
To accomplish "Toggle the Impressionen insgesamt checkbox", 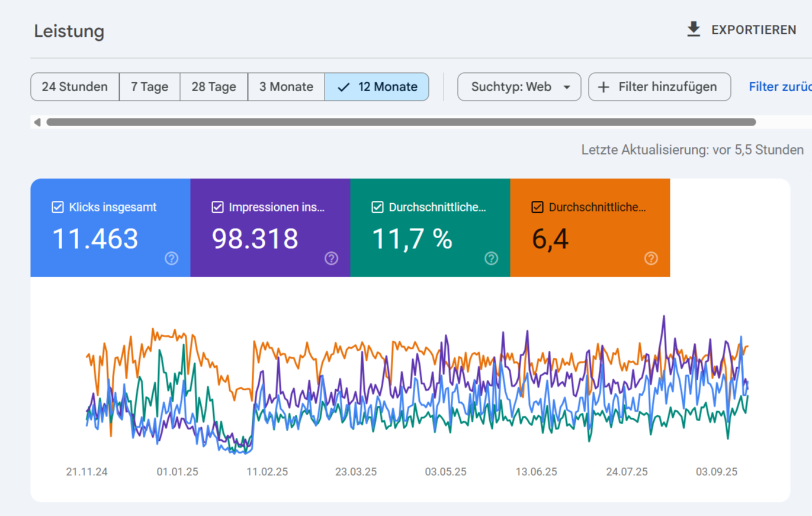I will click(x=217, y=207).
